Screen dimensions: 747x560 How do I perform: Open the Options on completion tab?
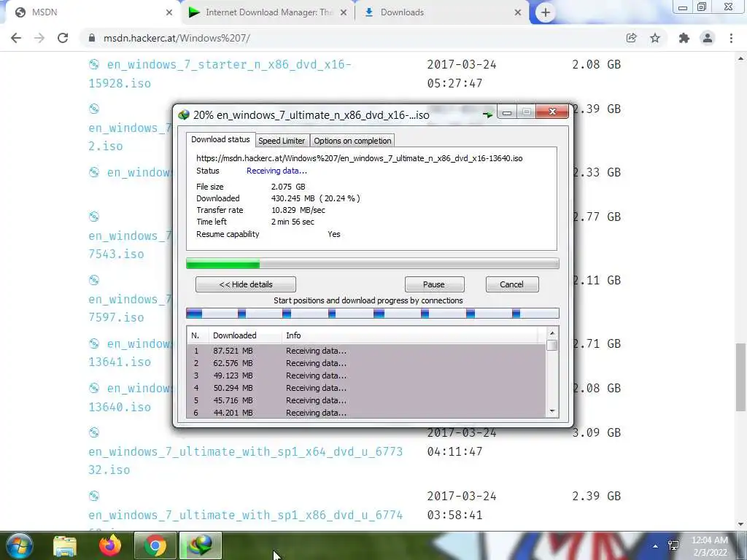coord(352,141)
